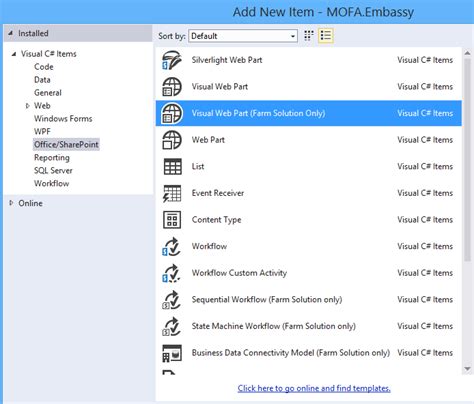Click Visual C# Items type in Event Receiver row
474x404 pixels.
tap(425, 193)
